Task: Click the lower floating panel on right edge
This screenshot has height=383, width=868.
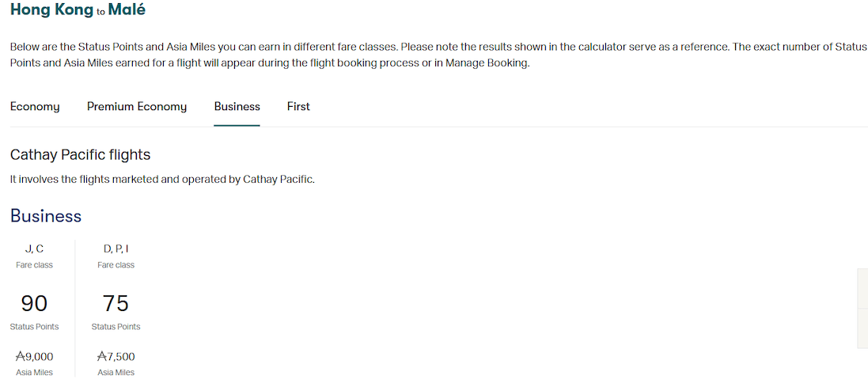Action: click(x=862, y=328)
